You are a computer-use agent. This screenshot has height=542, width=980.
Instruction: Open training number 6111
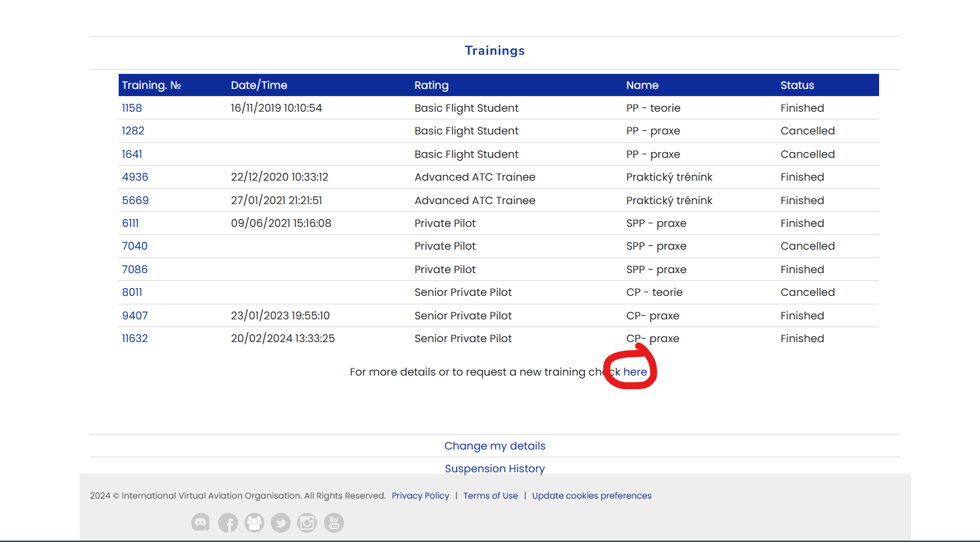pos(130,223)
